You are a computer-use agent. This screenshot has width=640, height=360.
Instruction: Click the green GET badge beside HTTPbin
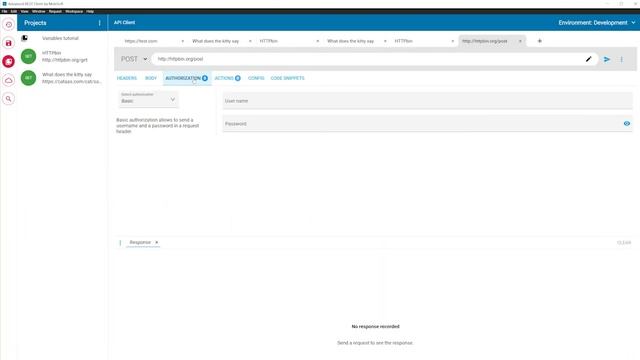[29, 56]
